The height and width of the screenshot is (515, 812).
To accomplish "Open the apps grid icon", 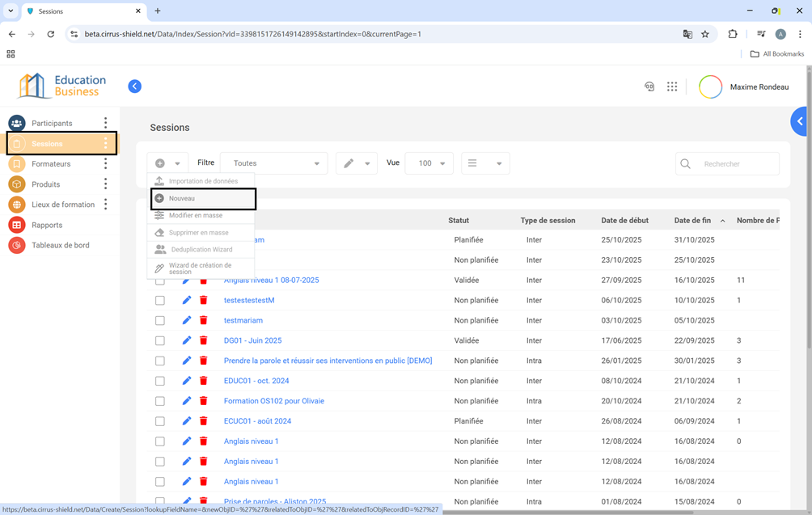I will [x=672, y=87].
